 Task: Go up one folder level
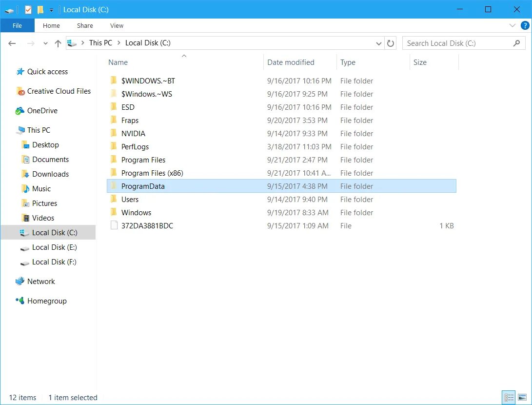[x=58, y=43]
